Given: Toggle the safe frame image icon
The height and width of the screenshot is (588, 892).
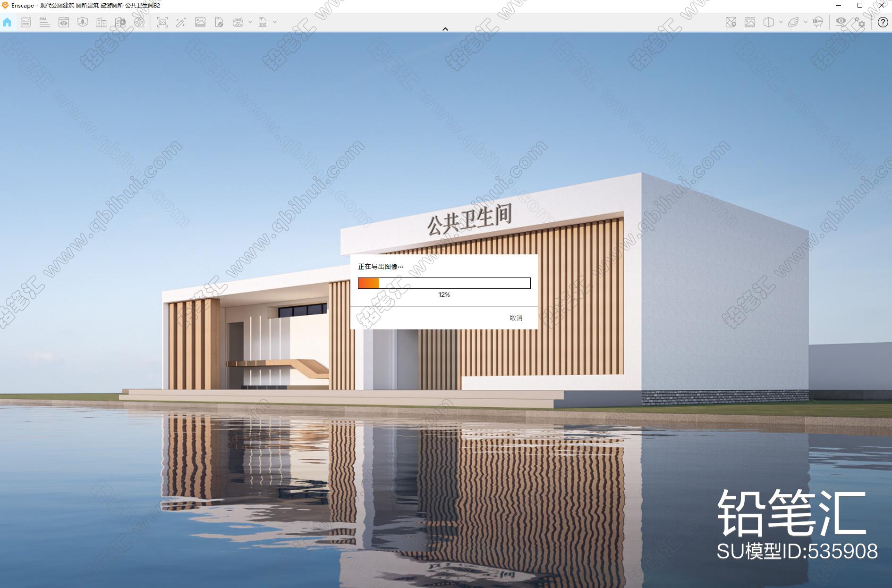Looking at the screenshot, I should [750, 22].
